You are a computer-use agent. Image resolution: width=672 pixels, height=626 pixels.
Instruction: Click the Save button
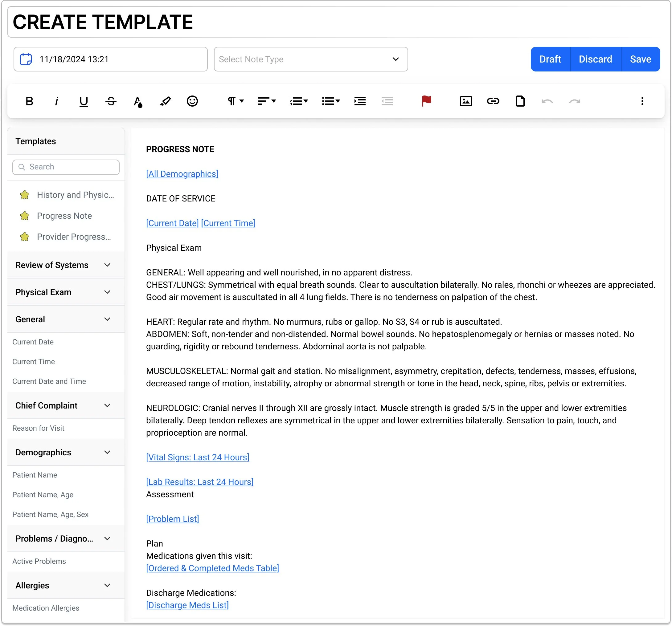[640, 59]
